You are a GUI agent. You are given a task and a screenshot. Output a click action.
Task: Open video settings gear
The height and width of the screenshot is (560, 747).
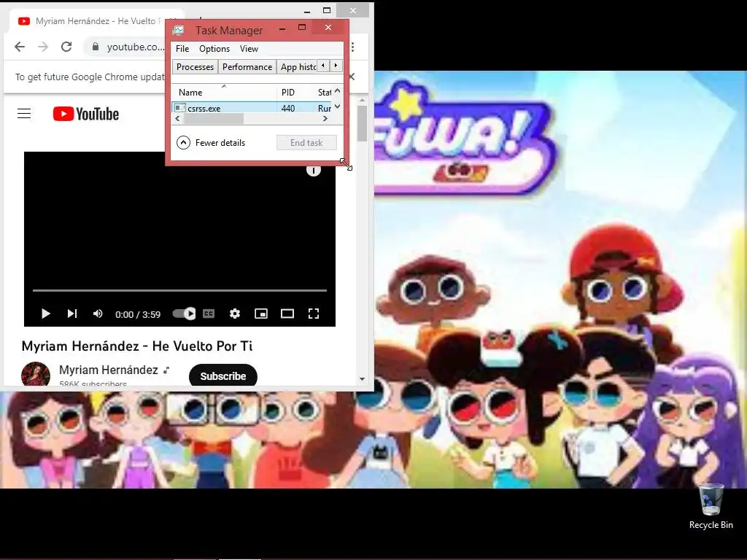click(x=234, y=314)
